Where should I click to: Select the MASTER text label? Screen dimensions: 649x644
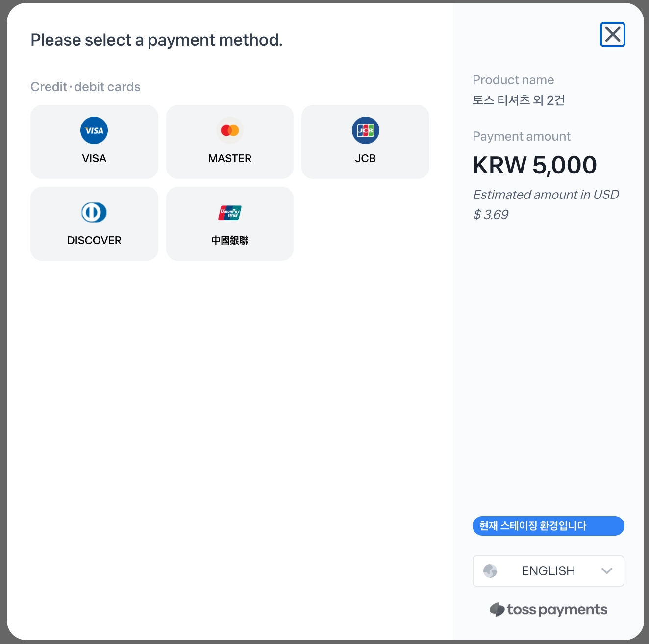[x=230, y=158]
